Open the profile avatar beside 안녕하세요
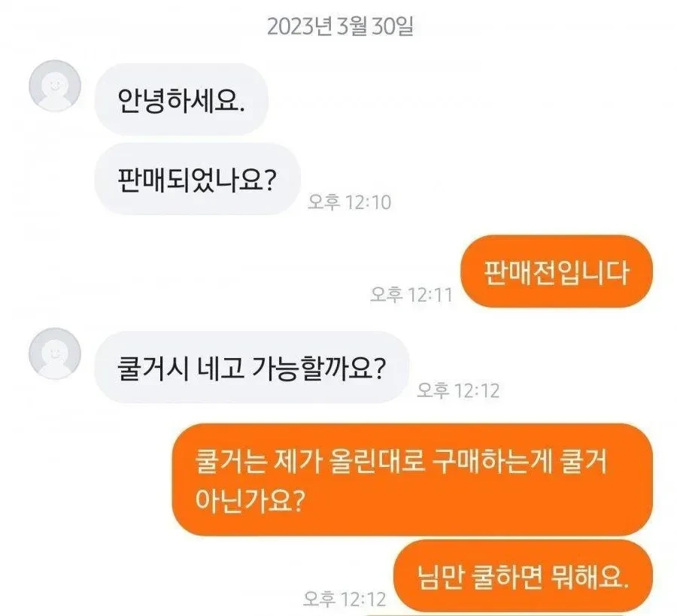This screenshot has width=677, height=616. [x=55, y=86]
